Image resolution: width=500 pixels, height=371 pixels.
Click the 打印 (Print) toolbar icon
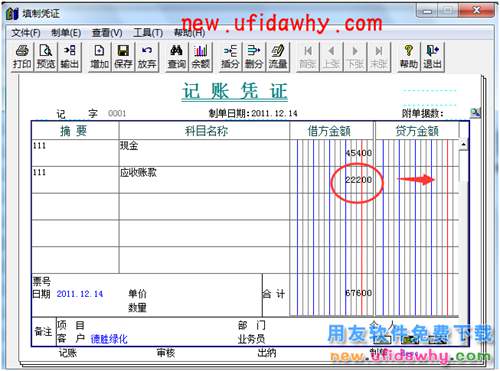(22, 57)
